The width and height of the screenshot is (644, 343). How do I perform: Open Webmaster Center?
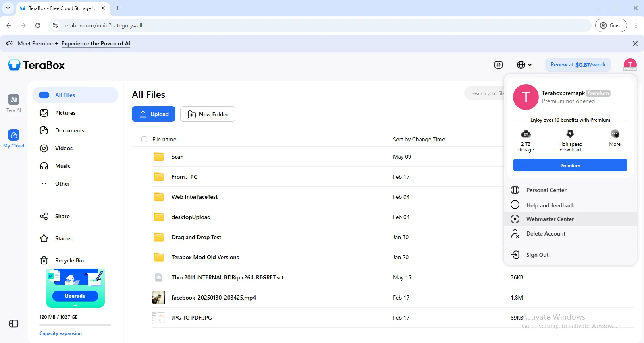[x=570, y=219]
